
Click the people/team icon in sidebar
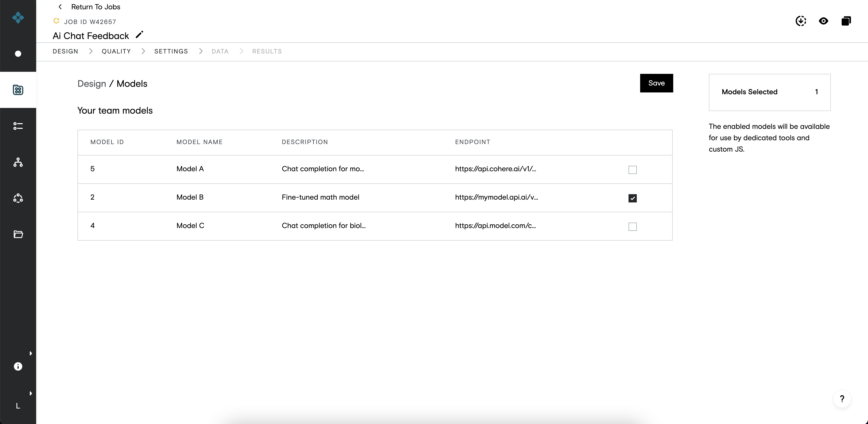18,198
